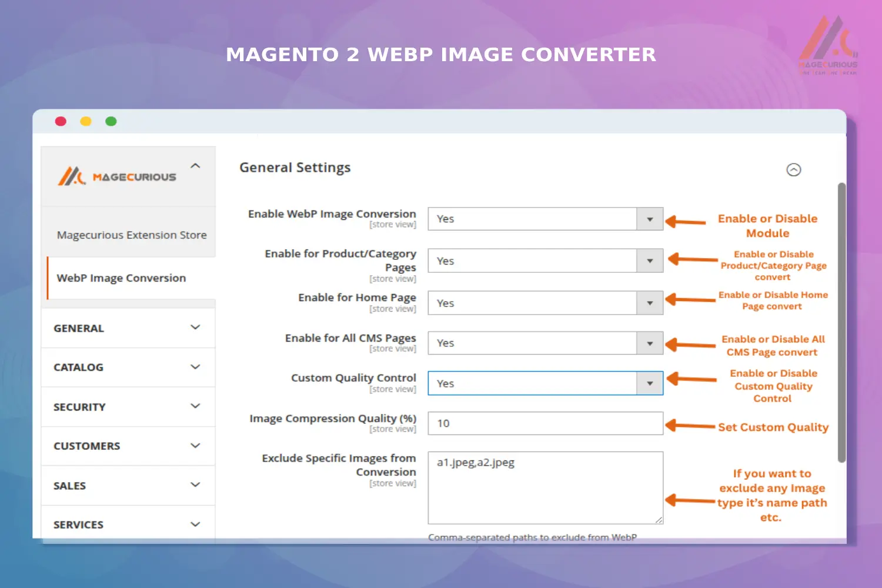This screenshot has width=882, height=588.
Task: Click the yellow window dot
Action: click(x=86, y=122)
